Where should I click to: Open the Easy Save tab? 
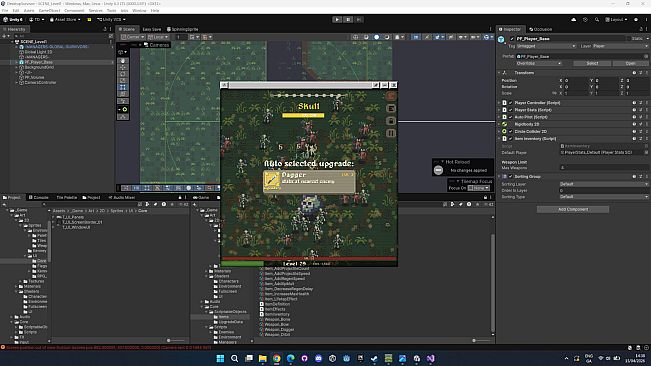[152, 29]
